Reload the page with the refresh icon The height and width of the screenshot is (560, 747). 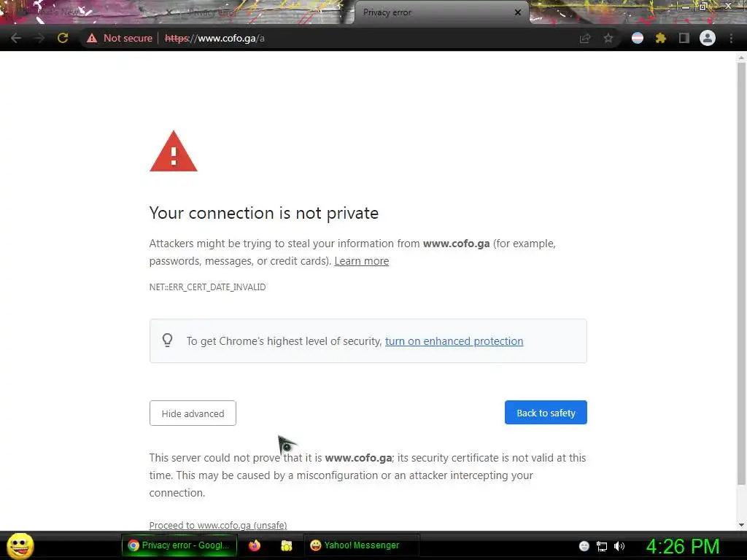[63, 38]
